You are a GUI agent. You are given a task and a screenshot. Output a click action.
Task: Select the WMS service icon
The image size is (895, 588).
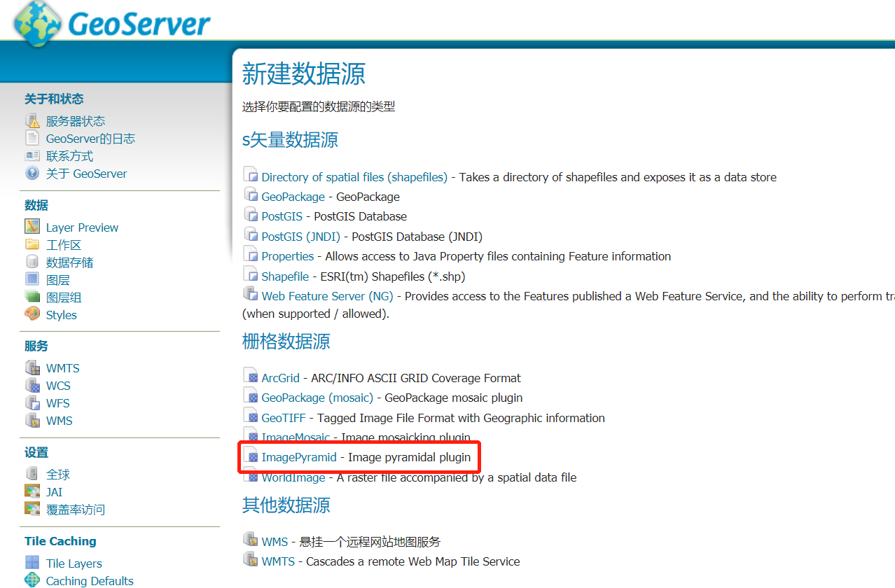click(x=31, y=420)
